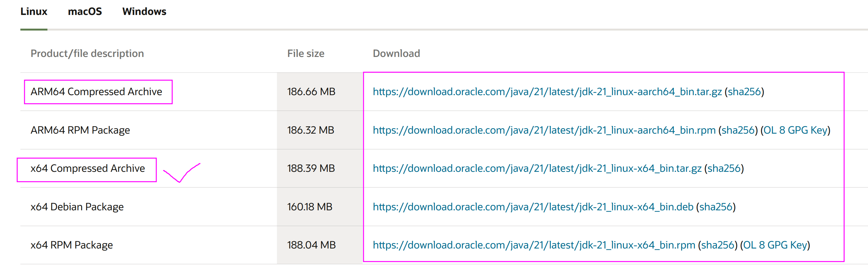The height and width of the screenshot is (280, 868).
Task: Open the jdk-21_linux-aarch64_bin.tar.gz download link
Action: pos(547,92)
